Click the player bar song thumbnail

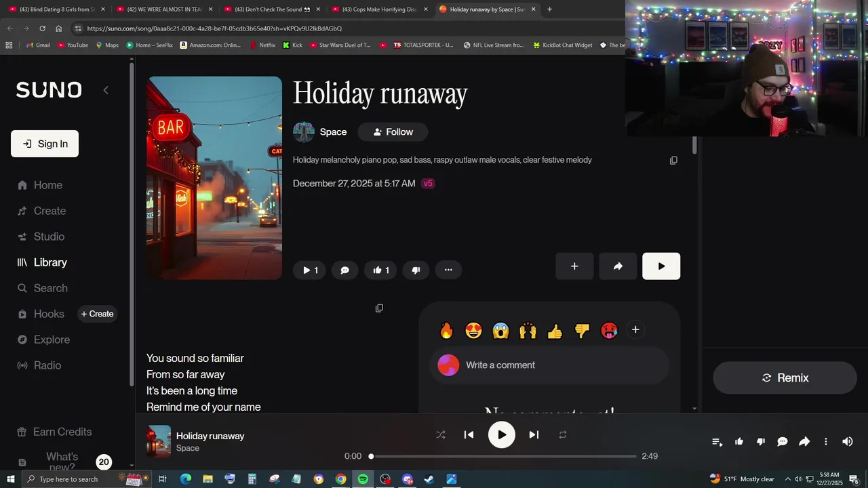[159, 442]
